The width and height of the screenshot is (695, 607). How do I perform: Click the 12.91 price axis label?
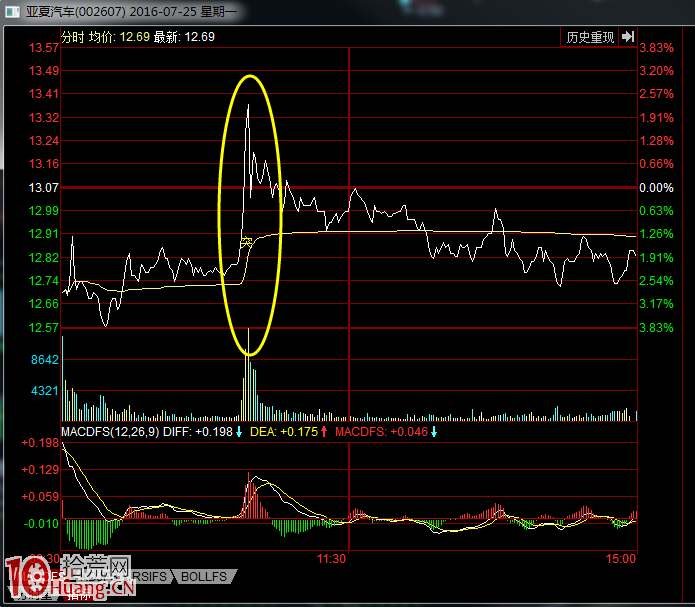point(43,234)
